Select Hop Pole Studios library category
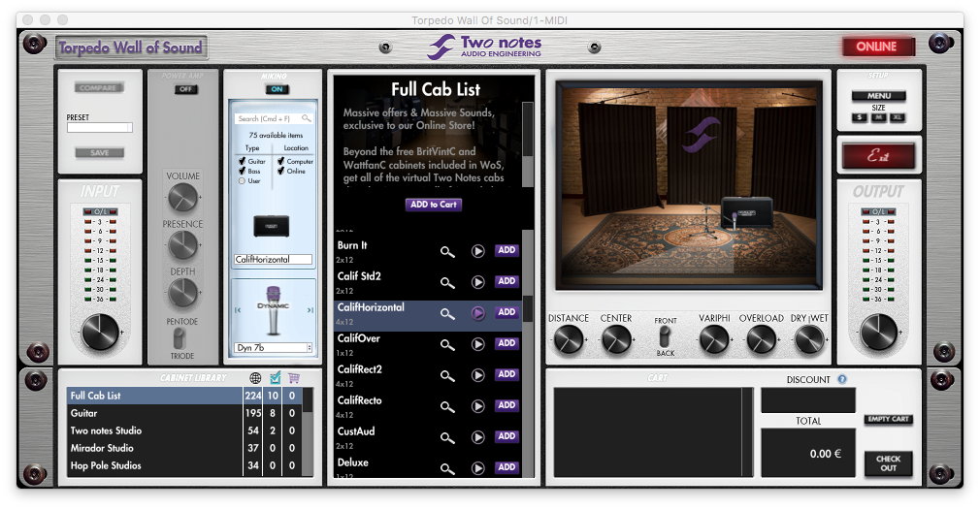The width and height of the screenshot is (980, 509). coord(184,465)
